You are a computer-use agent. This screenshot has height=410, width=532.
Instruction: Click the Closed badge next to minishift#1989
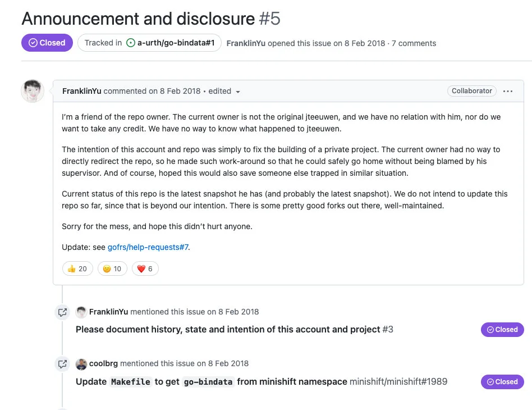pos(502,382)
